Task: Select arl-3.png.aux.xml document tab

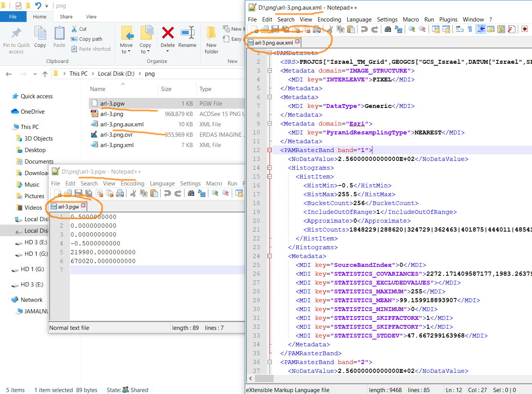Action: tap(274, 43)
